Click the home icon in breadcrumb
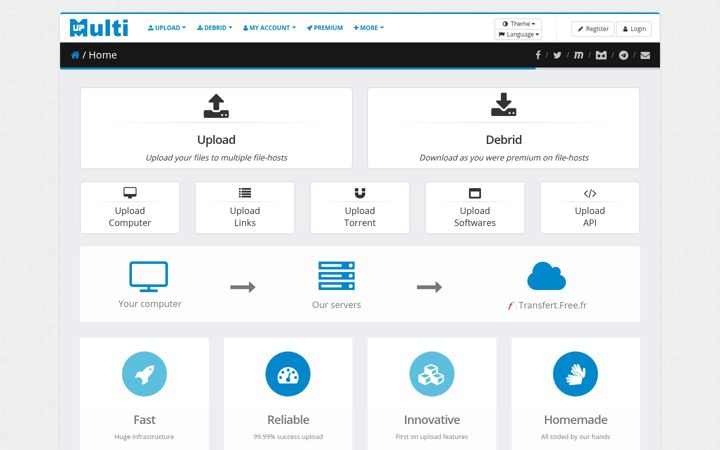The height and width of the screenshot is (450, 720). (x=75, y=55)
